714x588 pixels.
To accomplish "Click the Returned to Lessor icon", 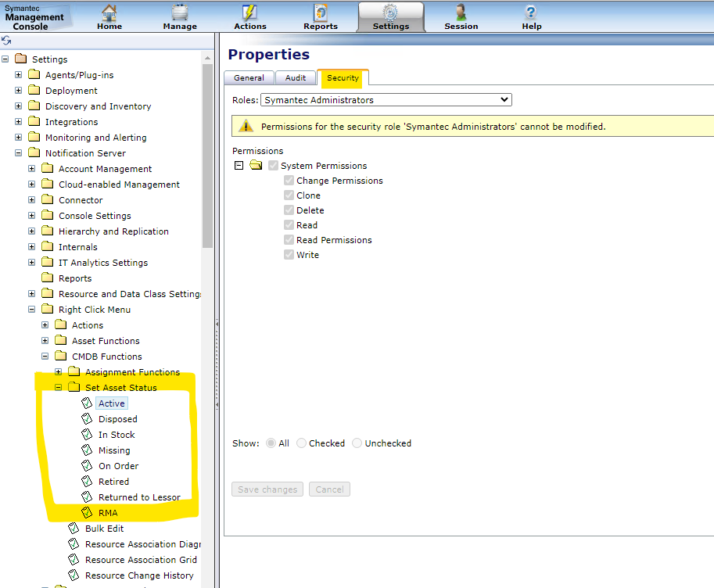I will (87, 497).
